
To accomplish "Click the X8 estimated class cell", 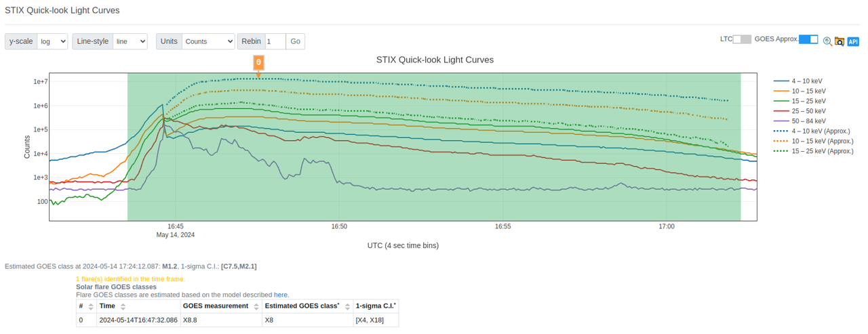I will (307, 320).
